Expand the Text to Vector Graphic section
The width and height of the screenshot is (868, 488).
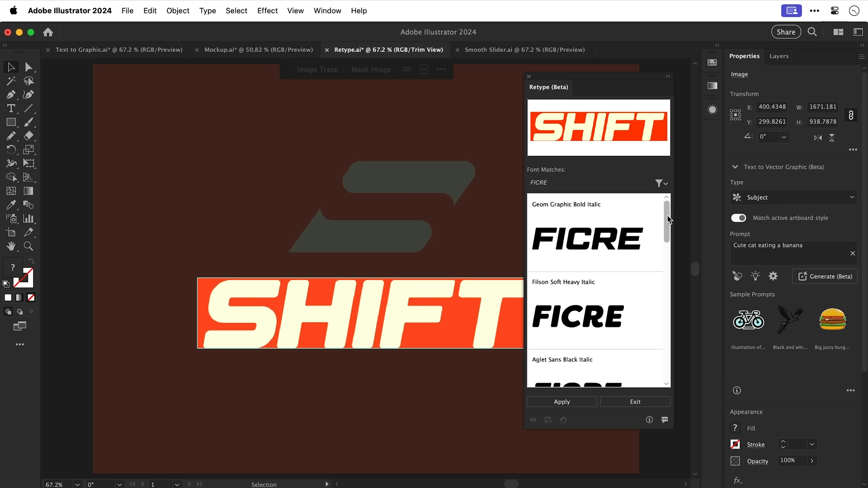[735, 167]
